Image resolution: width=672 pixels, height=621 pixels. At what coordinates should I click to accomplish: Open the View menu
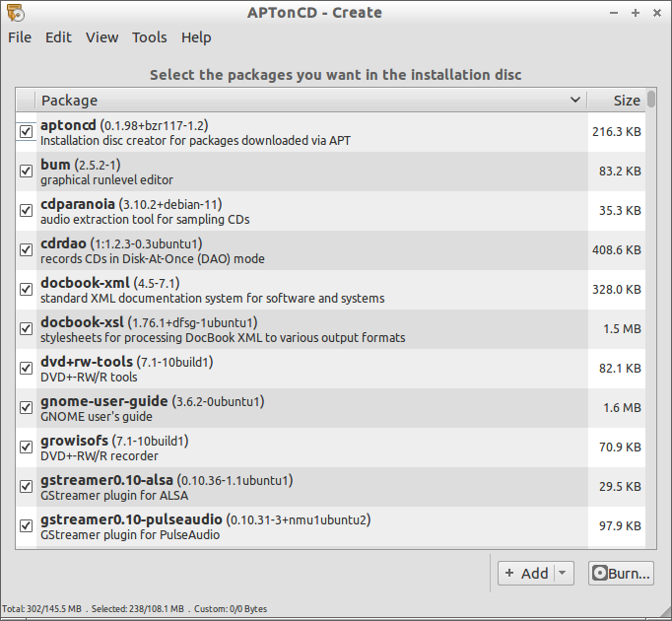102,37
